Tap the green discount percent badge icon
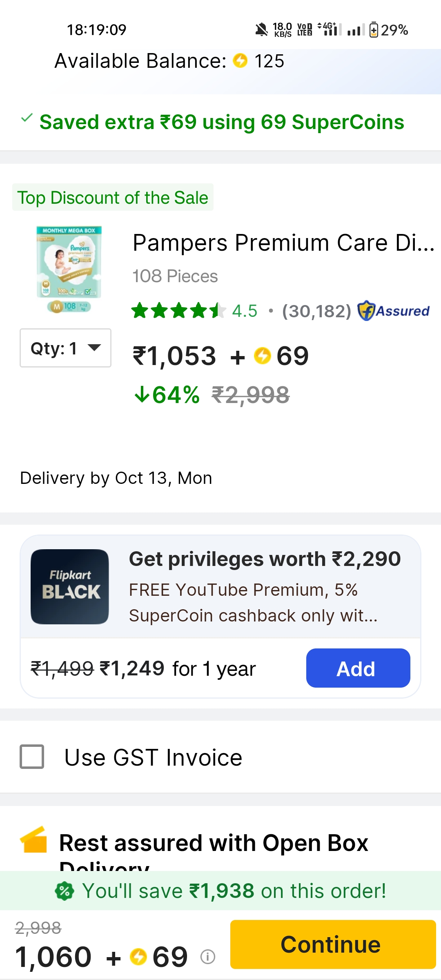Viewport: 441px width, 980px height. (65, 891)
